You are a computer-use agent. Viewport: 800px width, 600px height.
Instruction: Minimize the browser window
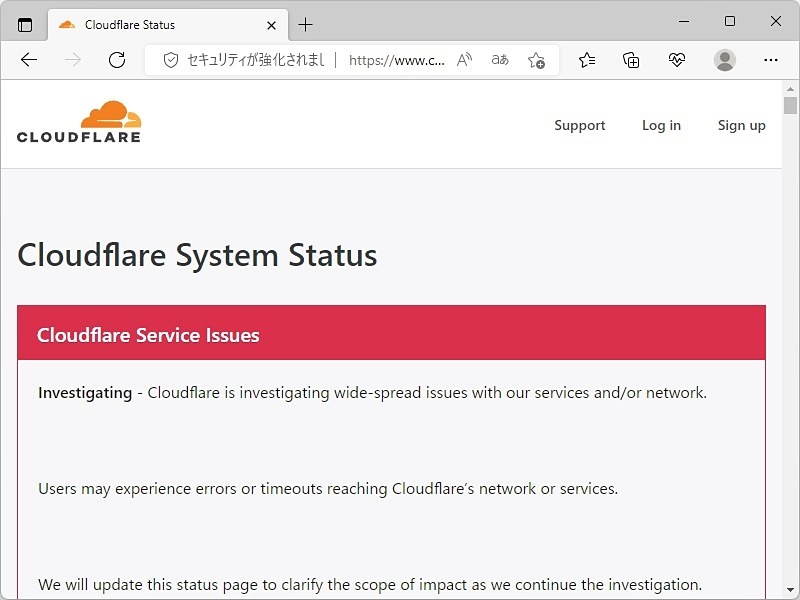coord(684,21)
